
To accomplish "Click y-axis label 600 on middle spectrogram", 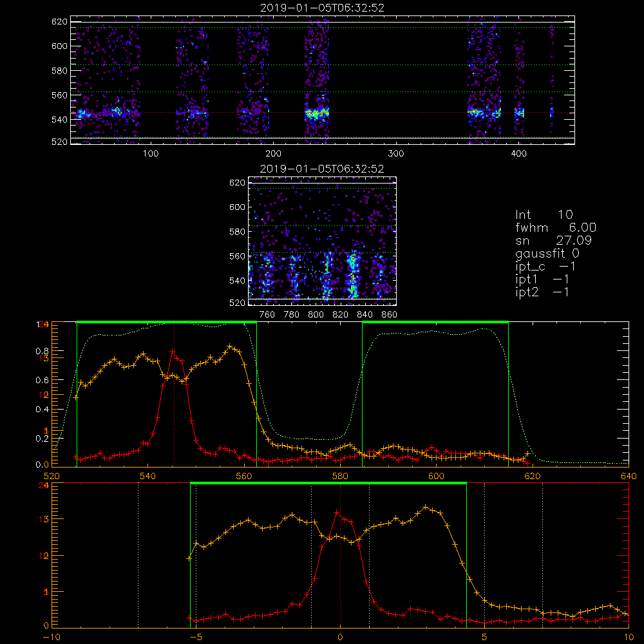I will coord(237,207).
